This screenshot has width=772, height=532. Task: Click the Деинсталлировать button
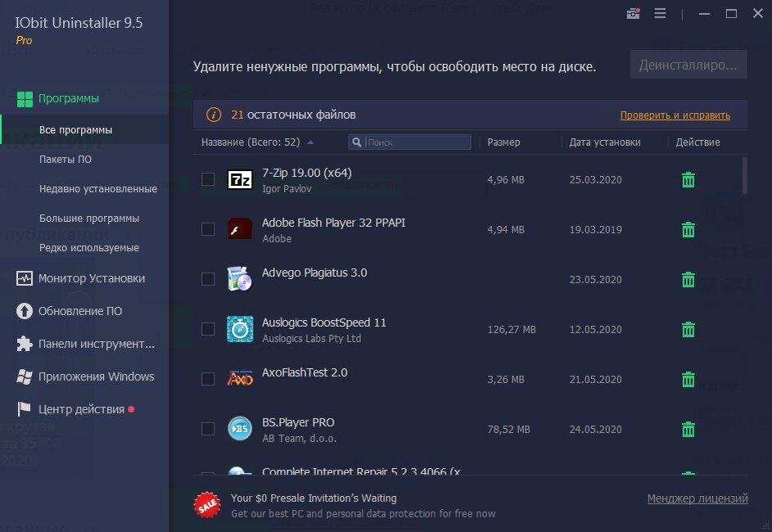688,65
